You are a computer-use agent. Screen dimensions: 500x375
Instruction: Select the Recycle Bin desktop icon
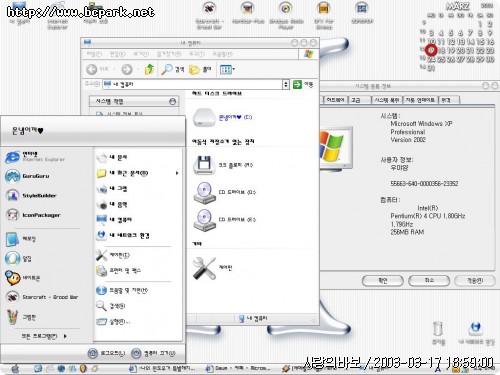[x=438, y=332]
